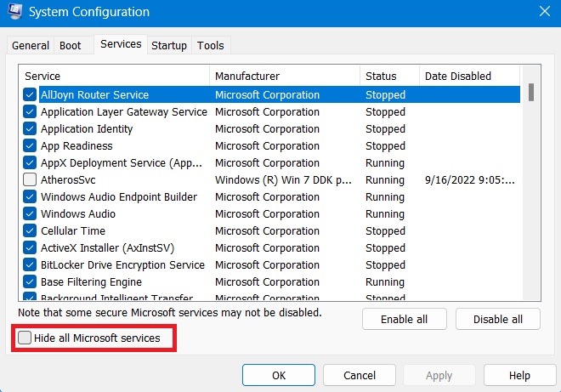
Task: Select BitLocker Drive Encryption Service row name
Action: coord(122,265)
